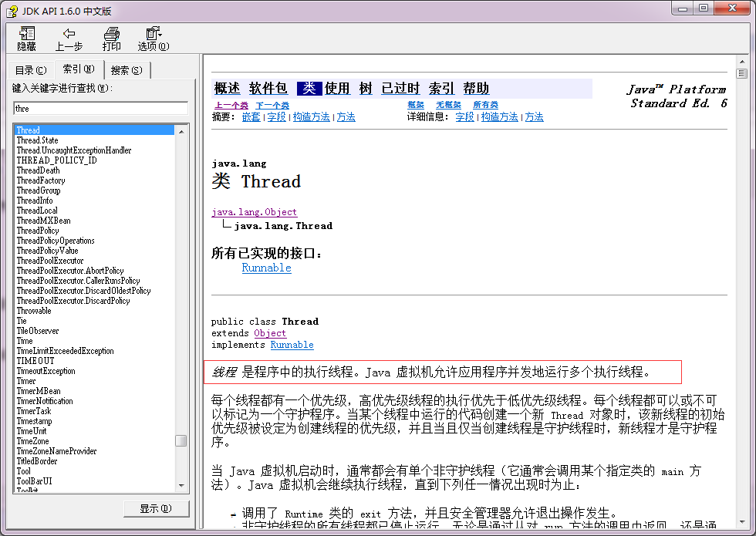Click the 隐藏 (Hide) toolbar icon

coord(26,39)
